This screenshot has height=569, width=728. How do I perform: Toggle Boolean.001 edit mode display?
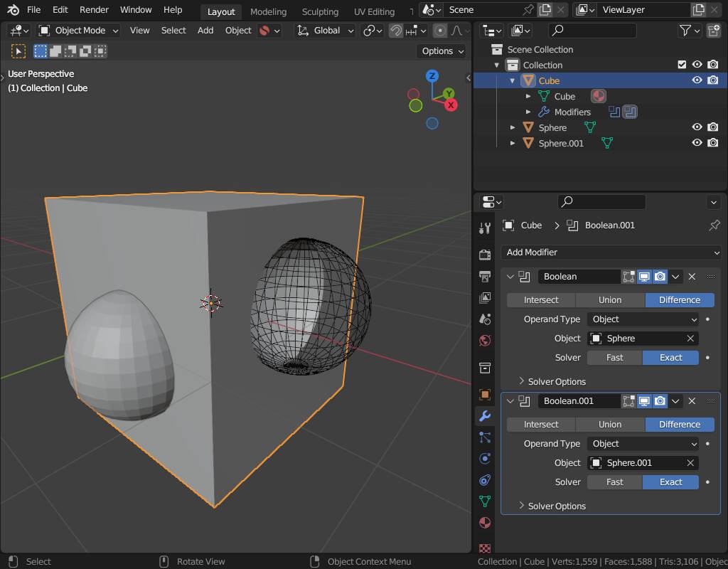pos(628,401)
